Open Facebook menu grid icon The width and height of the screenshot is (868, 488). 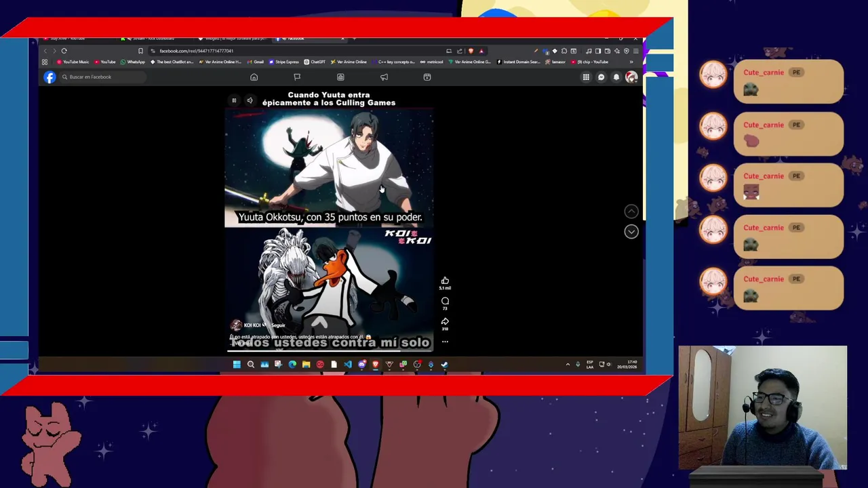click(586, 77)
